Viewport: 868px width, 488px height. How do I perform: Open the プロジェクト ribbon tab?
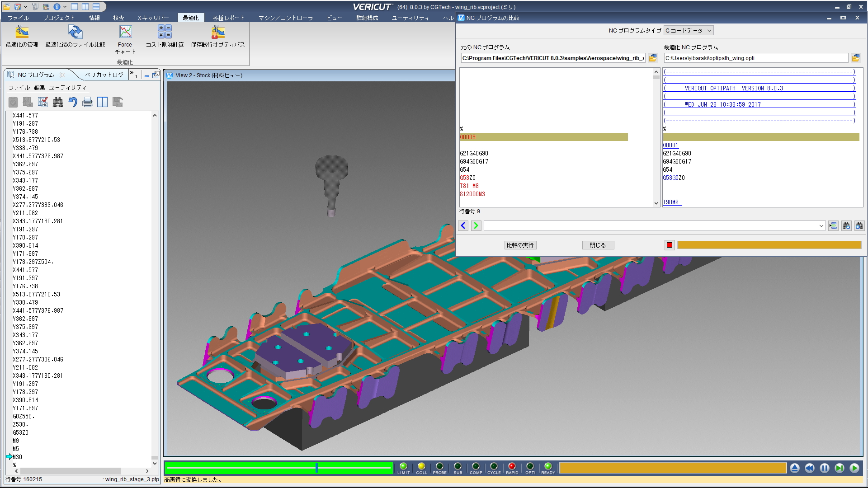point(59,18)
